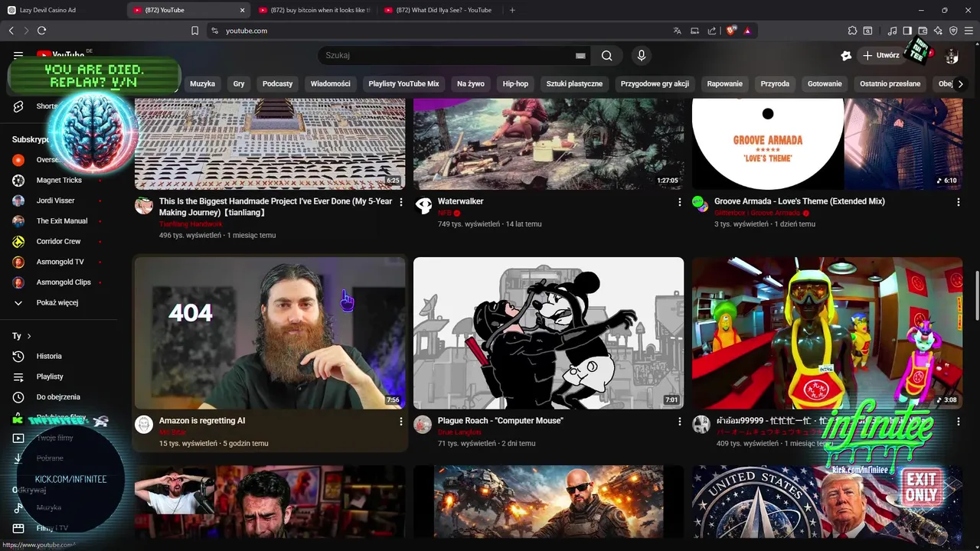The width and height of the screenshot is (980, 551).
Task: Start voice search with microphone icon
Action: [x=642, y=55]
